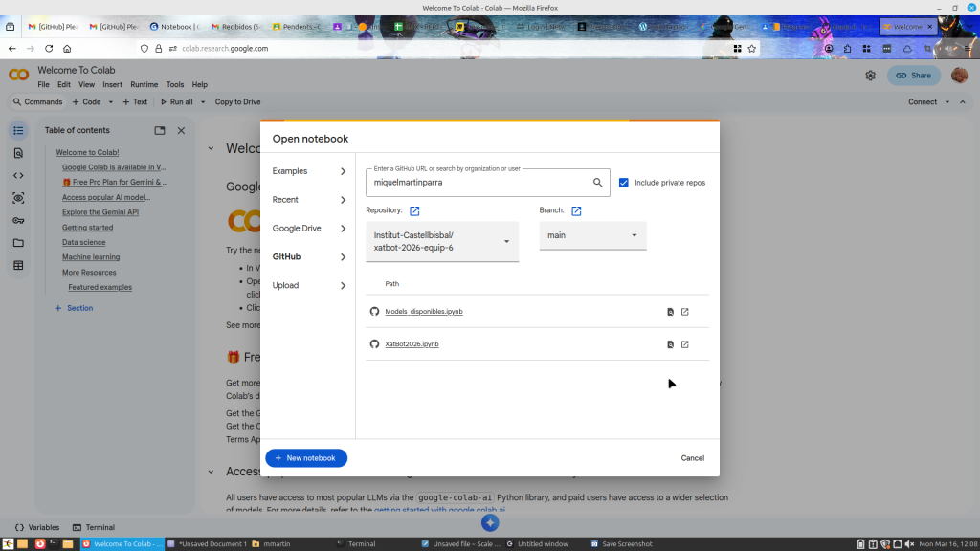
Task: Open Colab settings gear icon
Action: tap(870, 76)
